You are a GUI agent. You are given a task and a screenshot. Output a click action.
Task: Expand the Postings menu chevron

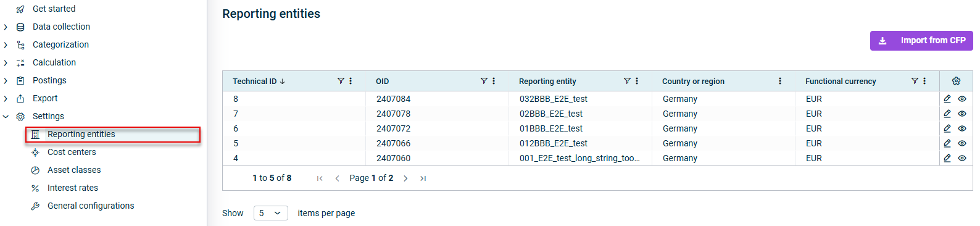coord(6,81)
